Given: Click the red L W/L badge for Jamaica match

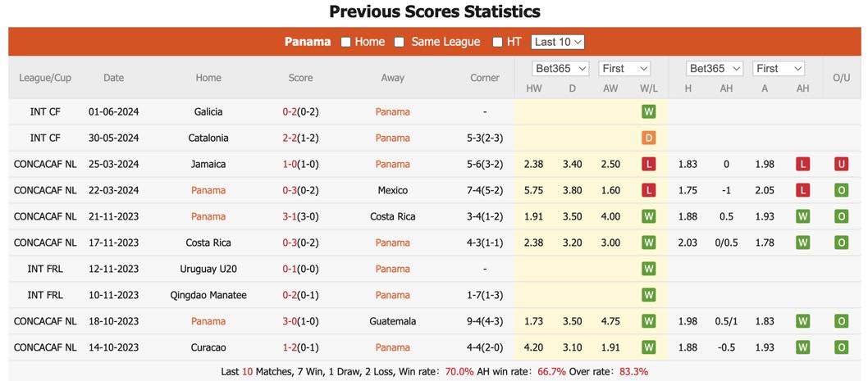Looking at the screenshot, I should tap(648, 164).
